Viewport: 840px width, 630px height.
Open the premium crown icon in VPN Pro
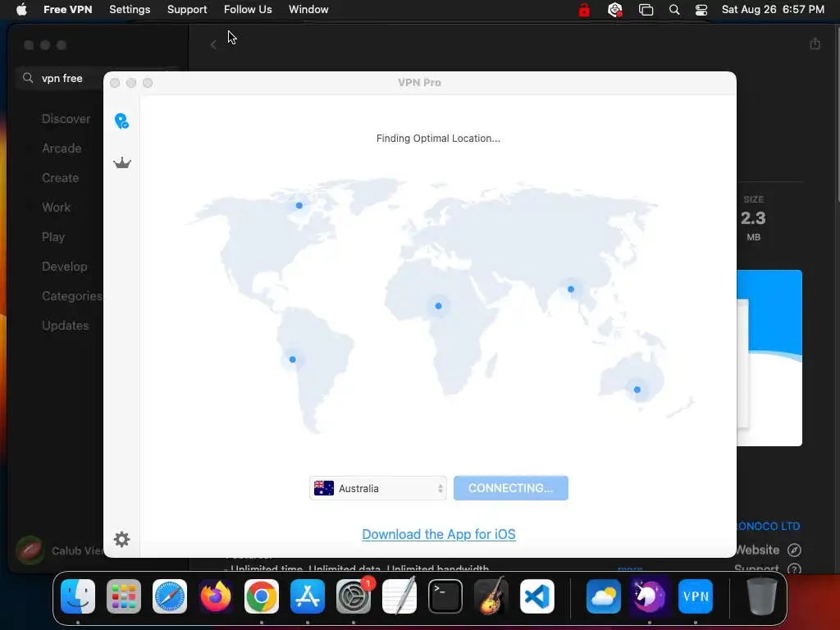pyautogui.click(x=122, y=163)
